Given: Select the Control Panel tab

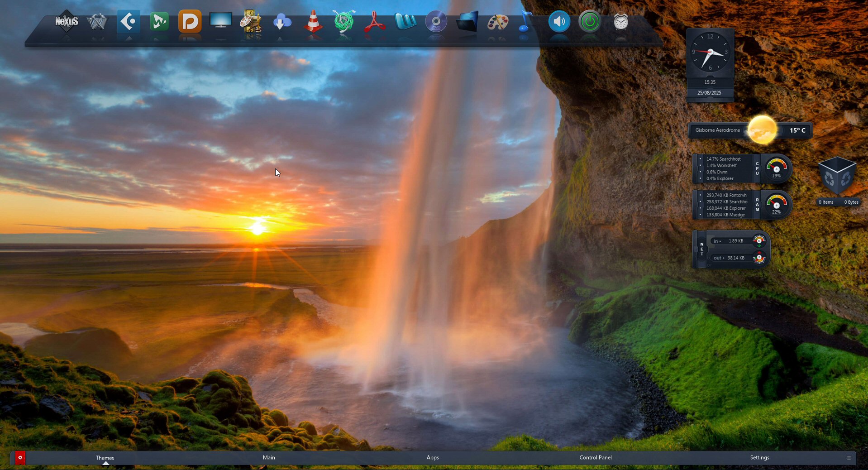Looking at the screenshot, I should tap(596, 457).
